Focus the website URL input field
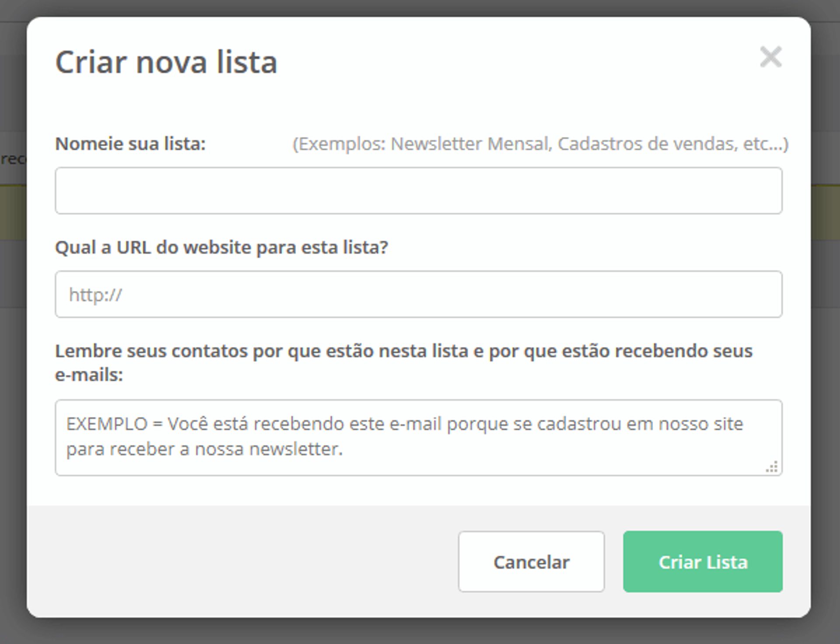This screenshot has height=644, width=840. (x=418, y=294)
